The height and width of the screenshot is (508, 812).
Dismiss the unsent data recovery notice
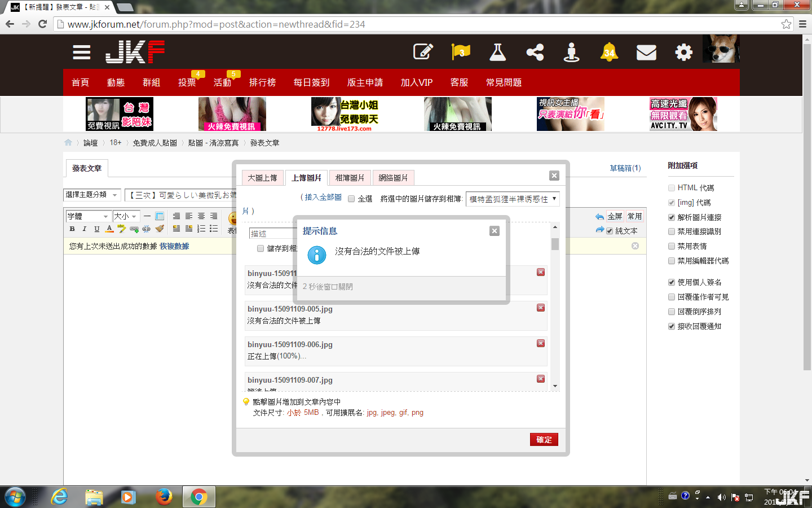pos(635,246)
